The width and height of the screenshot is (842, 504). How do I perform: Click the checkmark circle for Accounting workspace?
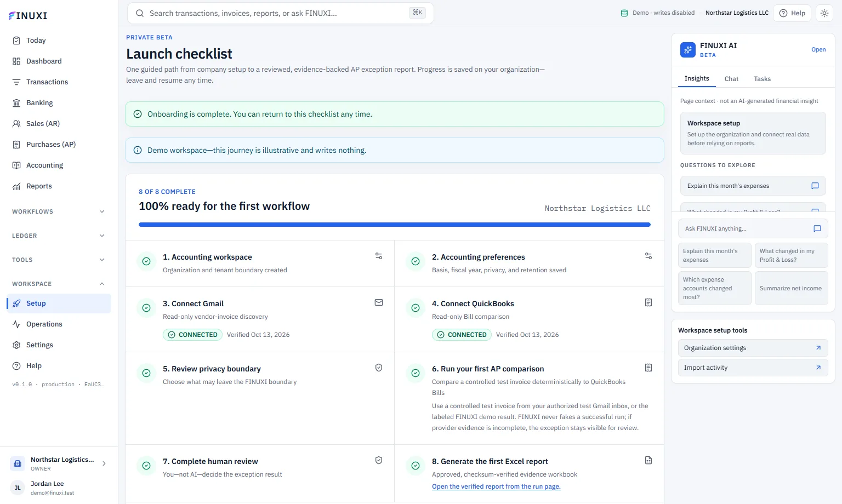(x=146, y=261)
